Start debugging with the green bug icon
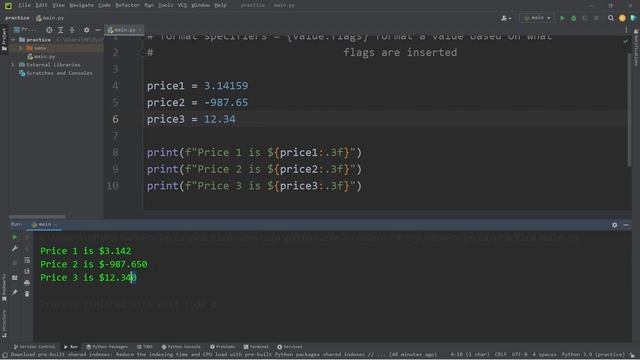Screen dimensions: 640x360 click(573, 18)
